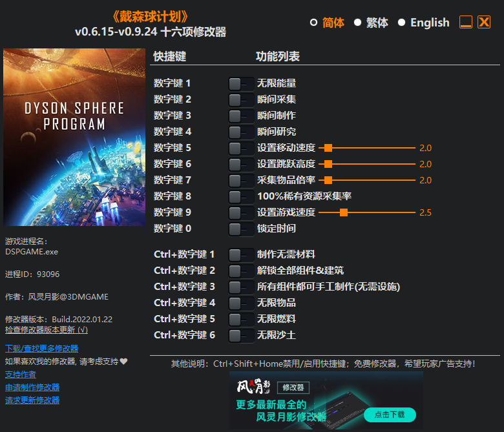Click Ctrl+数字键 6 hotkey label

184,335
